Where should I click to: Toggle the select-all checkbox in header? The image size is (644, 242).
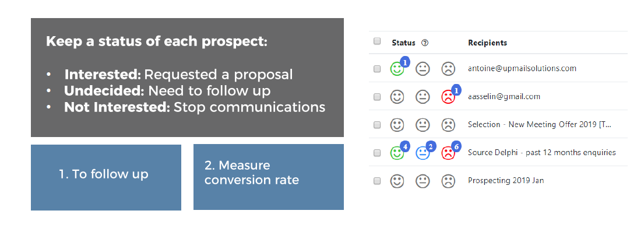tap(377, 41)
